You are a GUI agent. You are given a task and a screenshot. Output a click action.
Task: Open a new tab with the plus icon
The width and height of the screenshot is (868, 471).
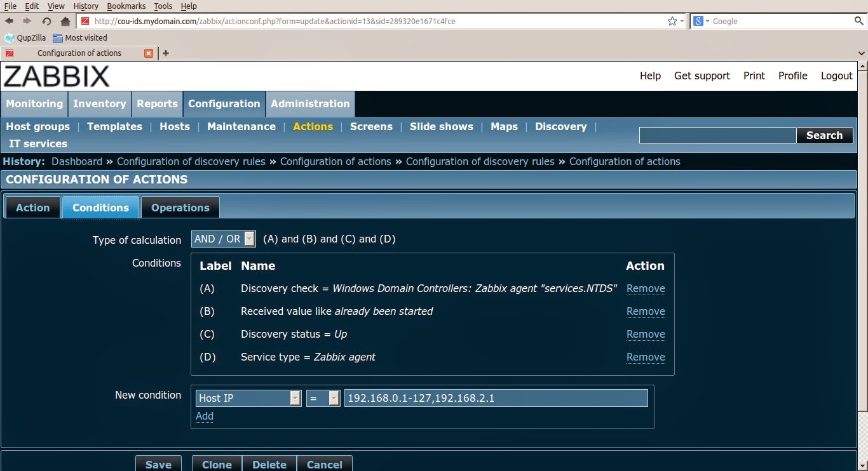coord(165,53)
